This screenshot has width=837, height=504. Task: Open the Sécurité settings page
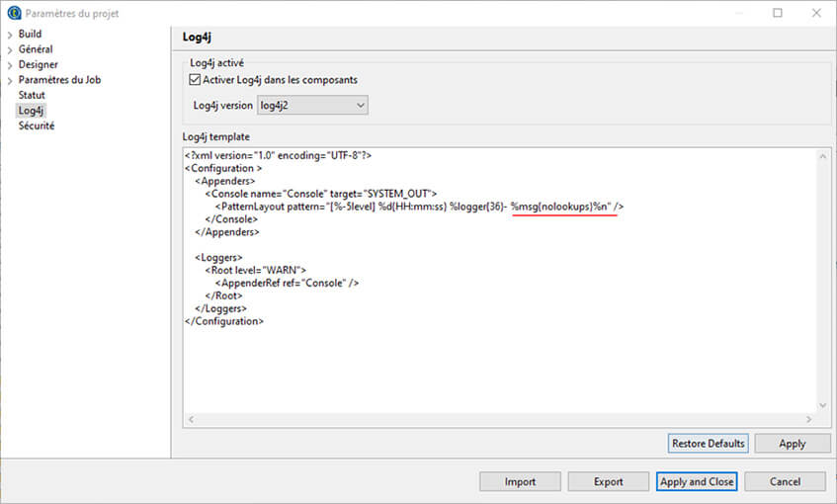[x=37, y=126]
